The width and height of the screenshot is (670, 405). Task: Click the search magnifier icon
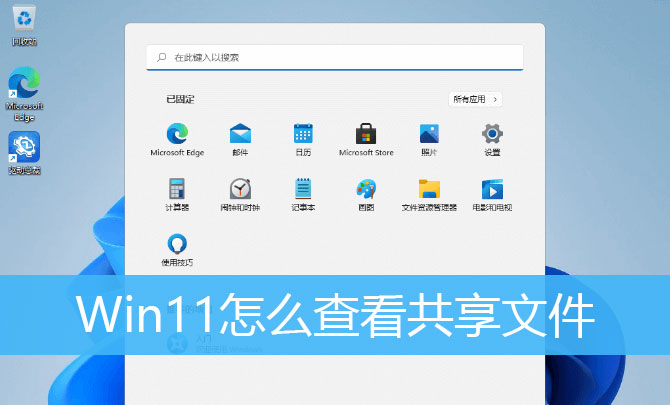point(162,57)
